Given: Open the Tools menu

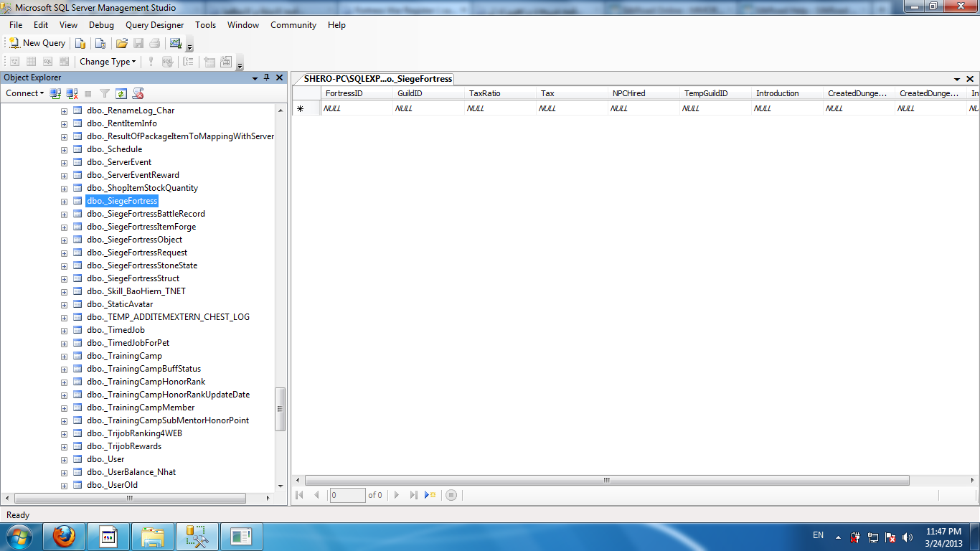Looking at the screenshot, I should [x=205, y=25].
